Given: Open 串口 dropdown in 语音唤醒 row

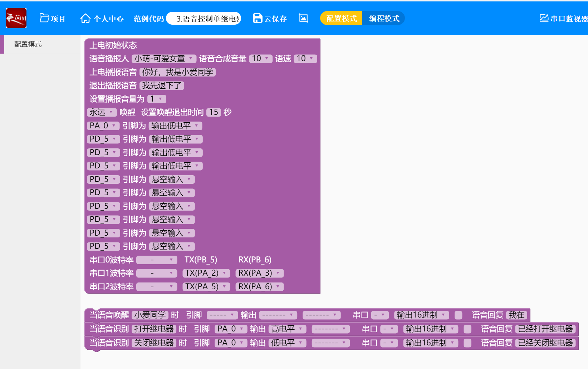Looking at the screenshot, I should [380, 315].
